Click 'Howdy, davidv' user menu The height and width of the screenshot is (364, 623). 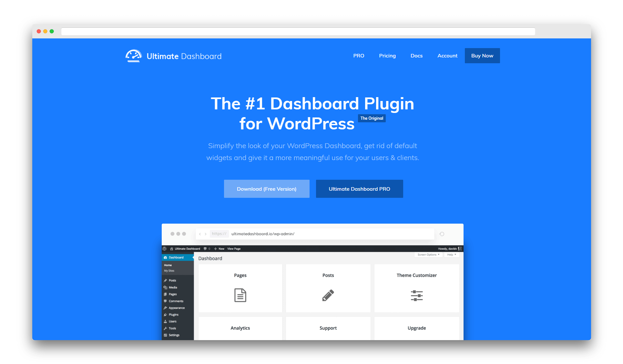coord(450,249)
